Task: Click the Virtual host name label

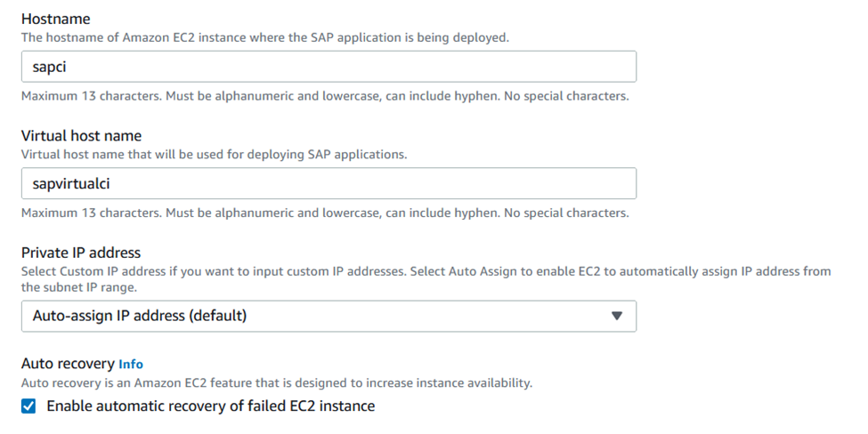Action: [81, 136]
